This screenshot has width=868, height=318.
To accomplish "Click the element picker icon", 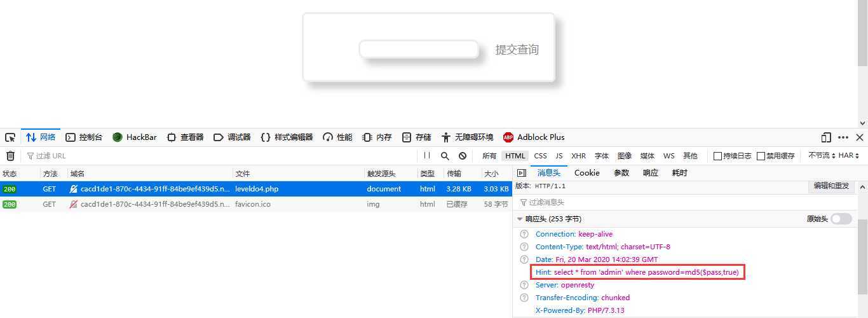I will (10, 137).
